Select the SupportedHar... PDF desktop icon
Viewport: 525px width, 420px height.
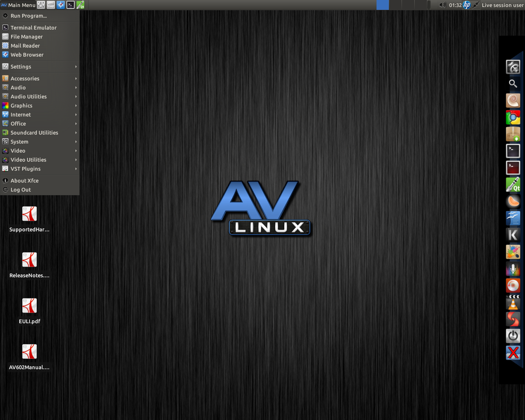[30, 219]
